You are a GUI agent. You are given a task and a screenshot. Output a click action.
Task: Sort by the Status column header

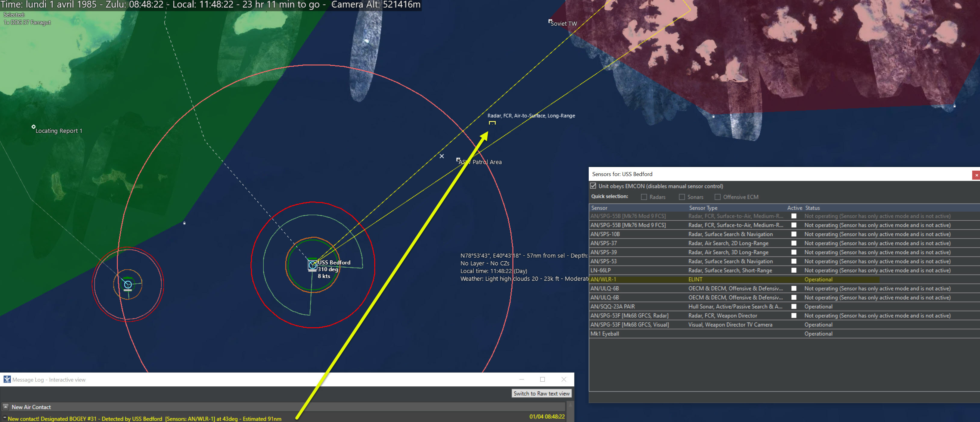click(812, 208)
